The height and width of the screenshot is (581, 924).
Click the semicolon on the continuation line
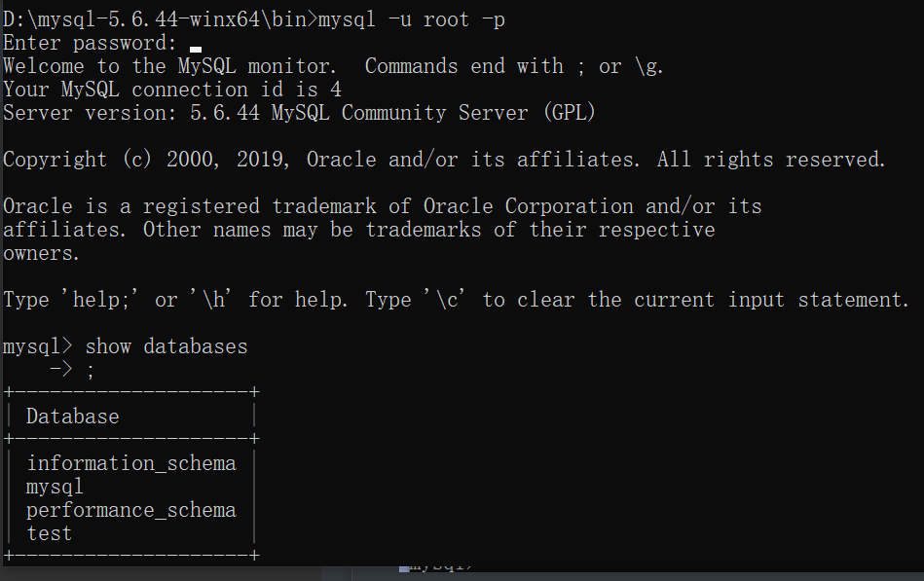[x=91, y=371]
